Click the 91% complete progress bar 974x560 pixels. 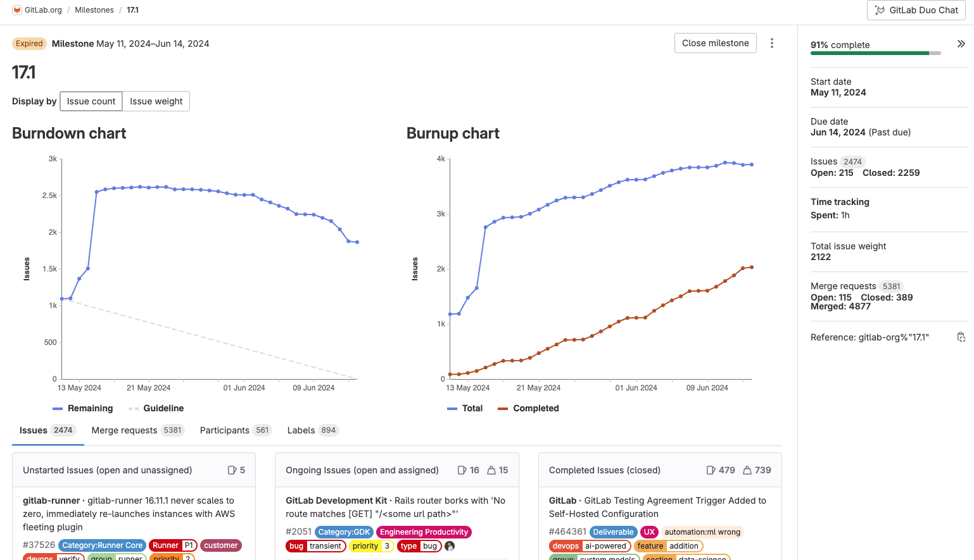coord(876,53)
